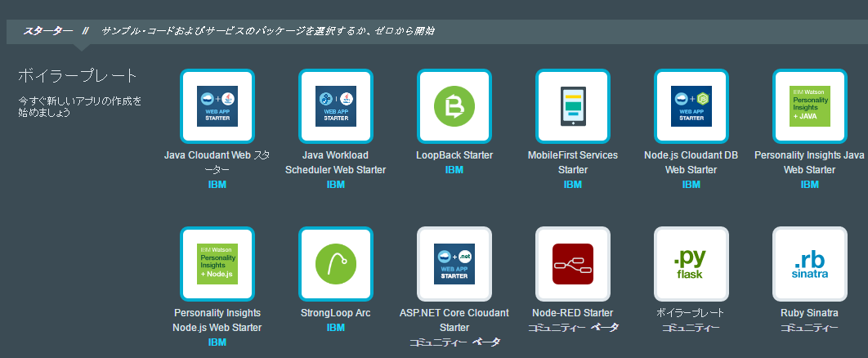Click the large ボイラープレート heading
Viewport: 868px width, 358px height.
pos(77,76)
